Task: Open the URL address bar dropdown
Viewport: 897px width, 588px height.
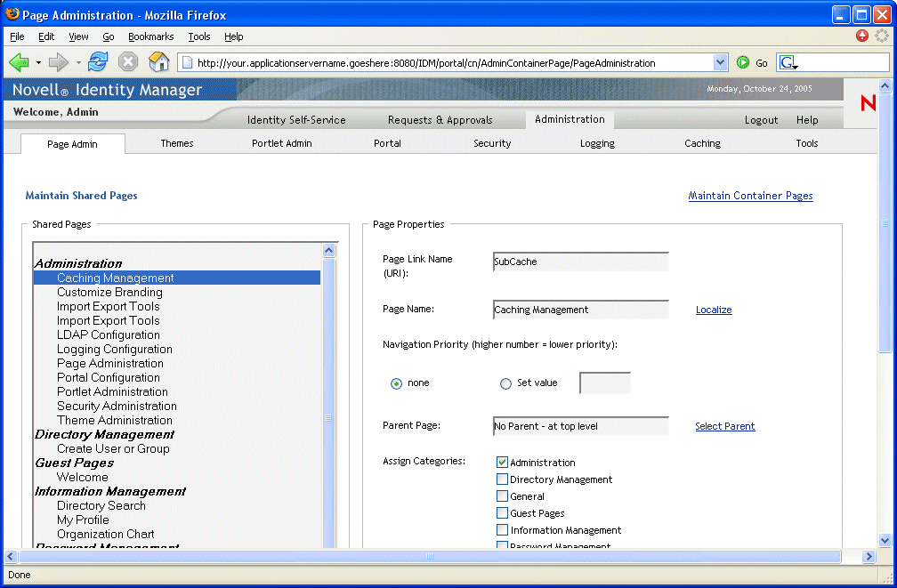Action: 721,63
